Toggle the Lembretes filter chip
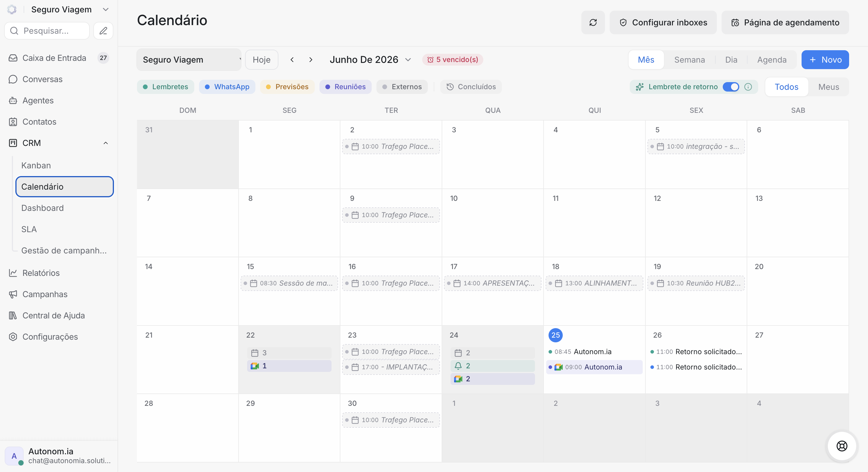Image resolution: width=868 pixels, height=472 pixels. pos(165,87)
